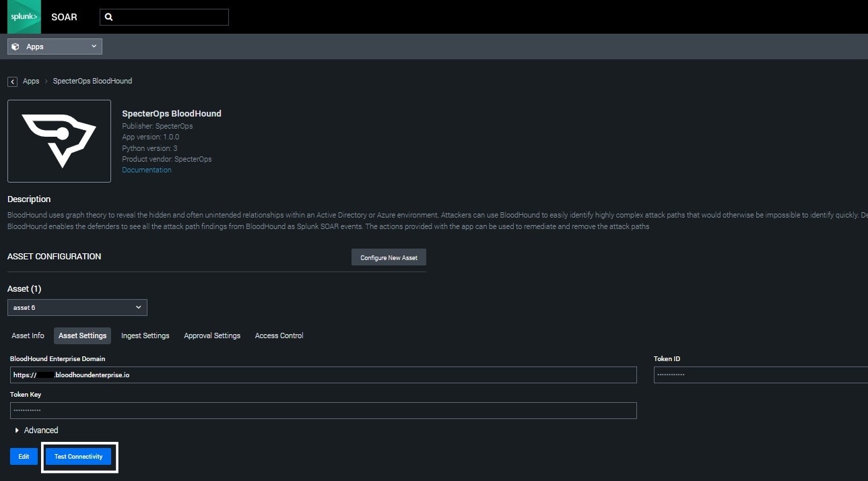Open the Access Control tab

tap(279, 335)
